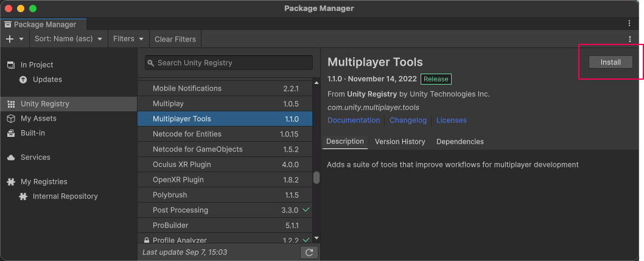
Task: Click the Services cloud icon
Action: (x=10, y=158)
